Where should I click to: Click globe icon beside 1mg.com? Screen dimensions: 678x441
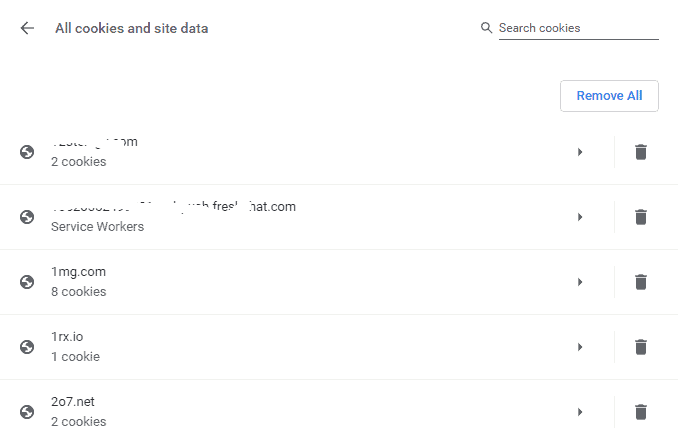27,282
